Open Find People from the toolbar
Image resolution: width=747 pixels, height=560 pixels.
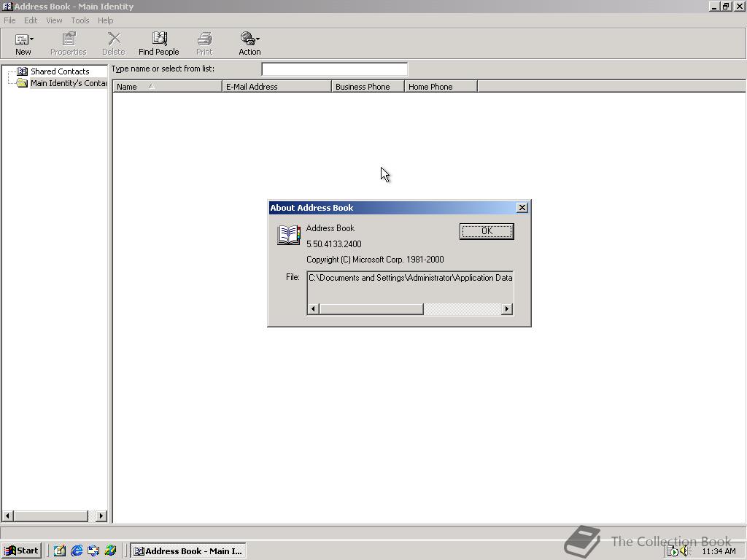(x=158, y=44)
